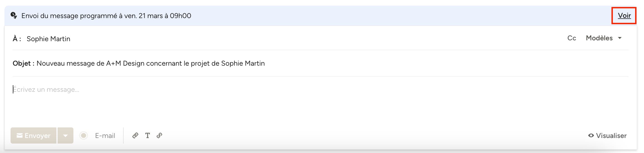This screenshot has height=153, width=644.
Task: Click the Objet subject line text
Action: point(150,63)
